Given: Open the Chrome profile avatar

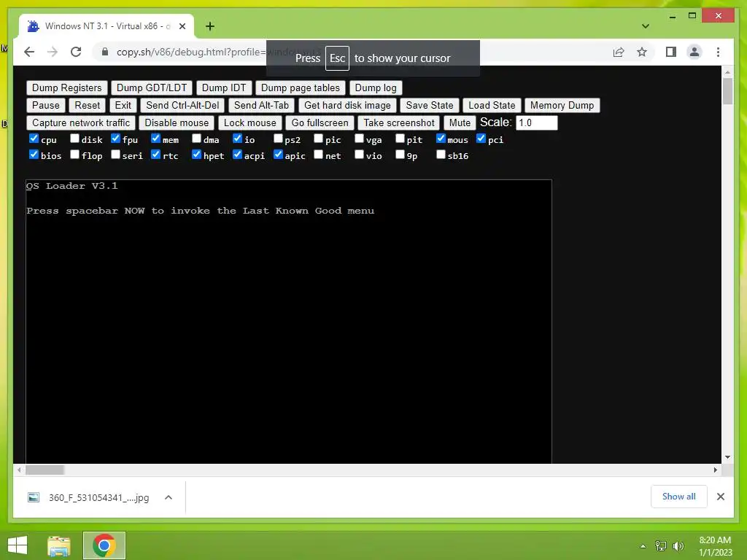Looking at the screenshot, I should click(694, 52).
